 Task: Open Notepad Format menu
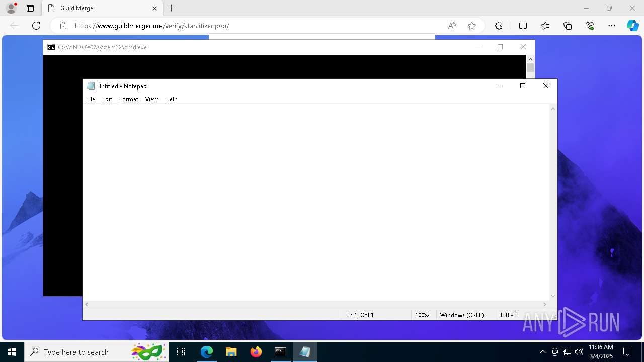click(129, 99)
